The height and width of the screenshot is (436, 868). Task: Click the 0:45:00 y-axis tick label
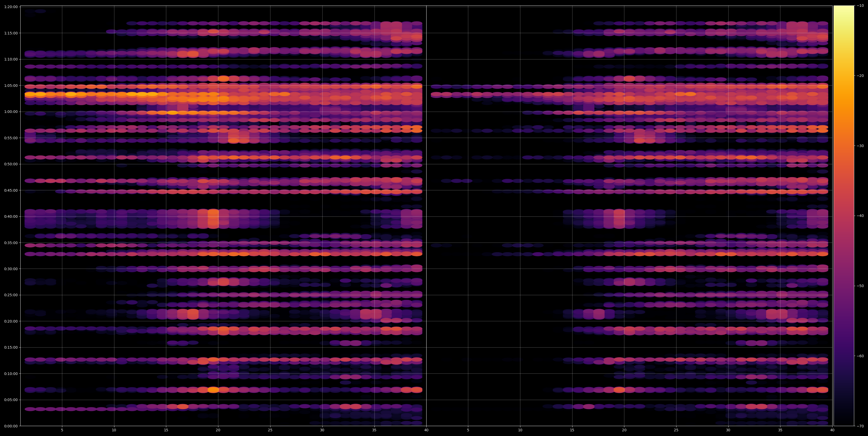(x=10, y=190)
